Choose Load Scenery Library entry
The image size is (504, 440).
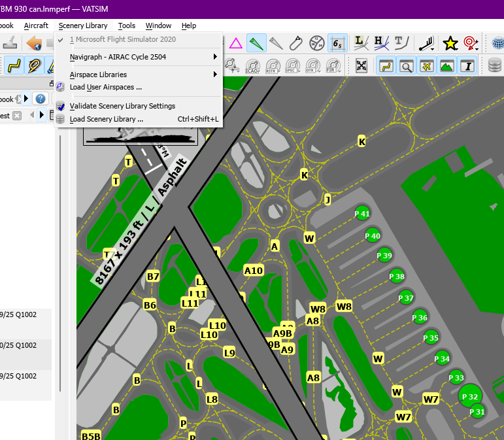(139, 119)
